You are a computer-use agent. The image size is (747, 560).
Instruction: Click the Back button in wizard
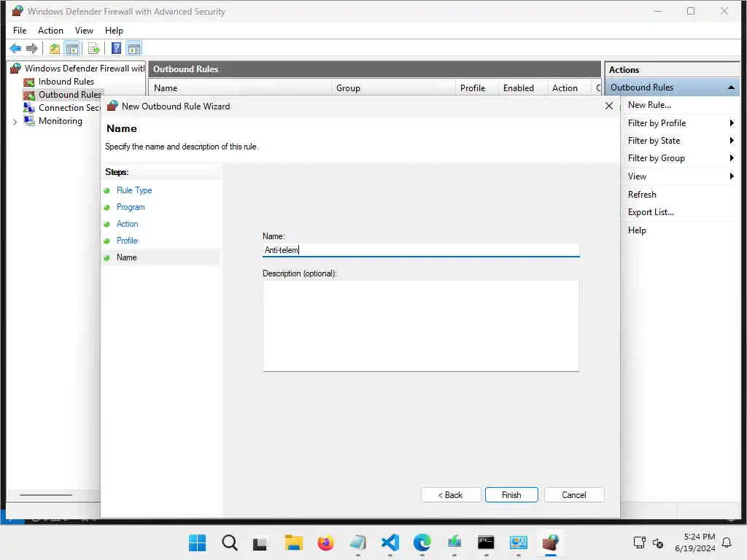449,495
